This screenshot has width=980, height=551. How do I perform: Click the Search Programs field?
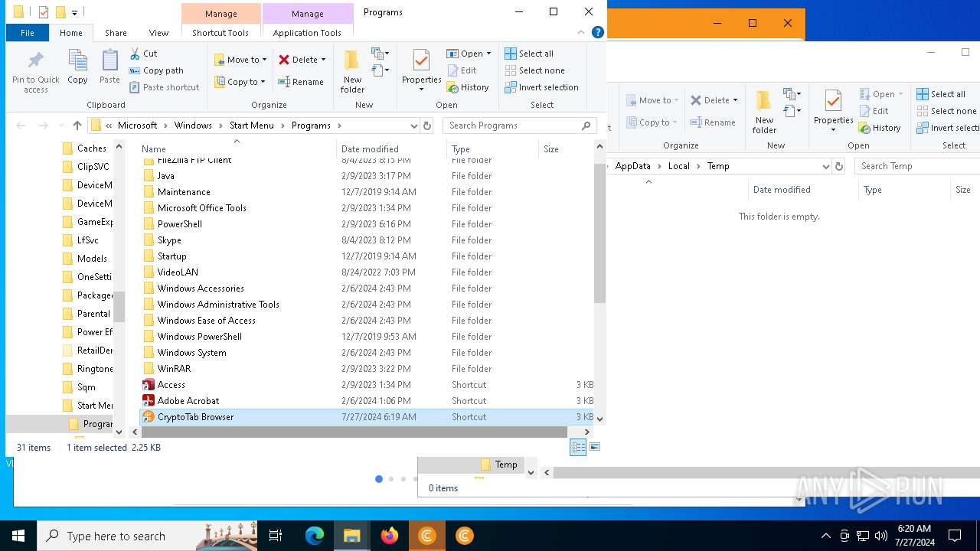point(519,126)
